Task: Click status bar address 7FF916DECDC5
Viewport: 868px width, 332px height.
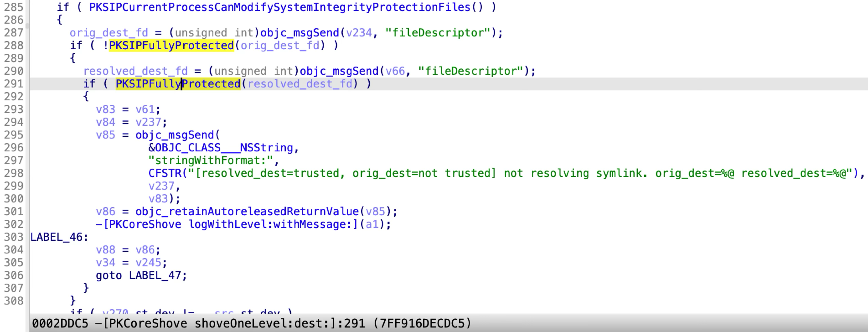Action: (x=422, y=323)
